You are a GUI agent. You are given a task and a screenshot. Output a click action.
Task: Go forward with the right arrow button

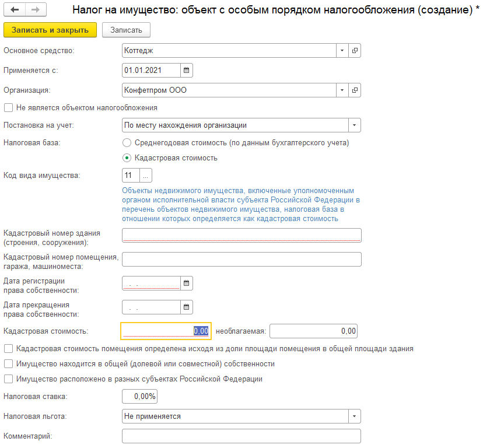click(36, 9)
